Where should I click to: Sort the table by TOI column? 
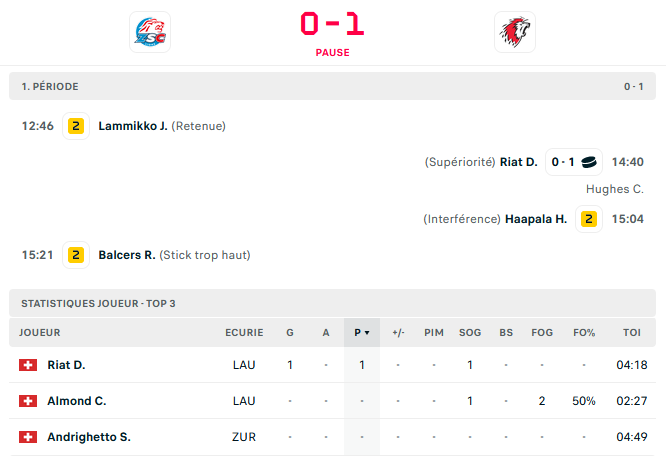coord(632,332)
